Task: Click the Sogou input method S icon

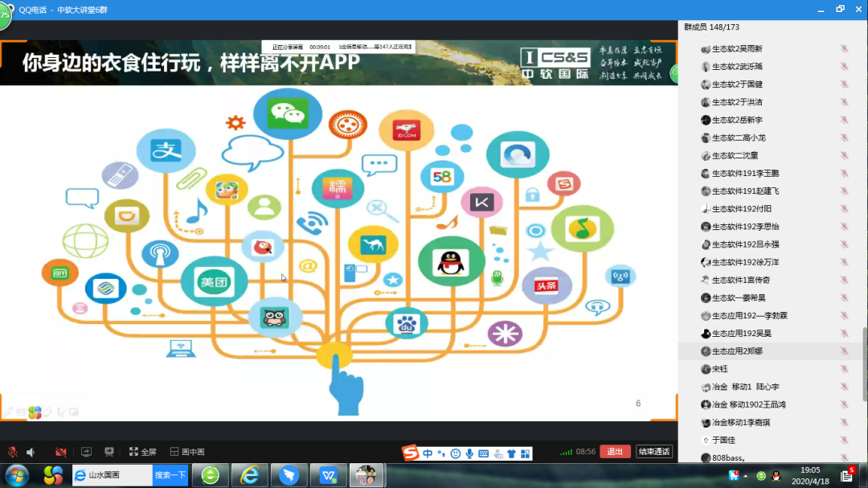Action: click(x=411, y=453)
